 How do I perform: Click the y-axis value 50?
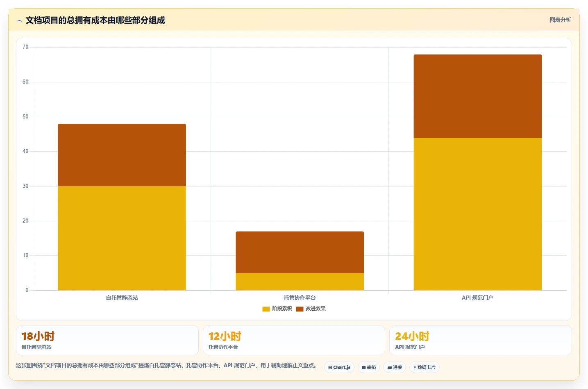coord(25,117)
